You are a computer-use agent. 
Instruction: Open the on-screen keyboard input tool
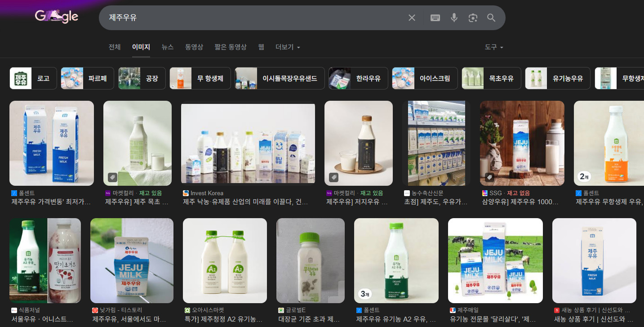(x=435, y=18)
